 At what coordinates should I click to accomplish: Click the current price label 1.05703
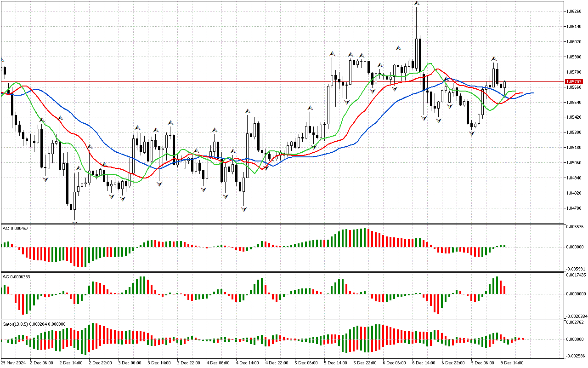(x=574, y=81)
